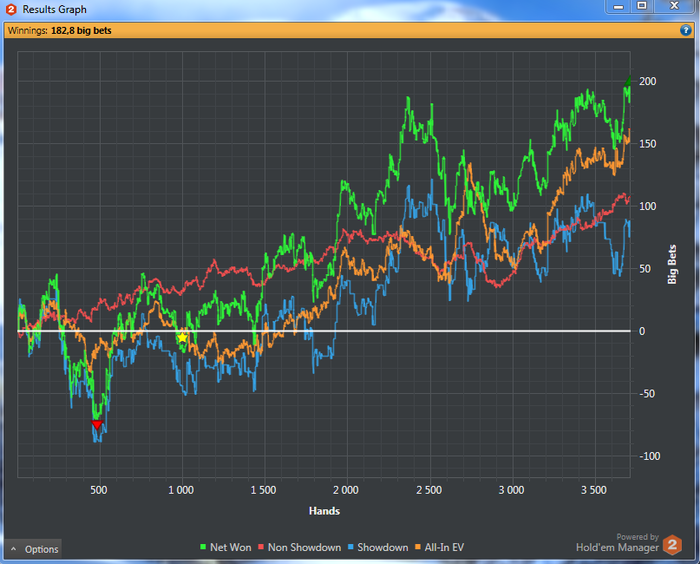This screenshot has width=700, height=564.
Task: Maximize the Results Graph window
Action: tap(642, 6)
